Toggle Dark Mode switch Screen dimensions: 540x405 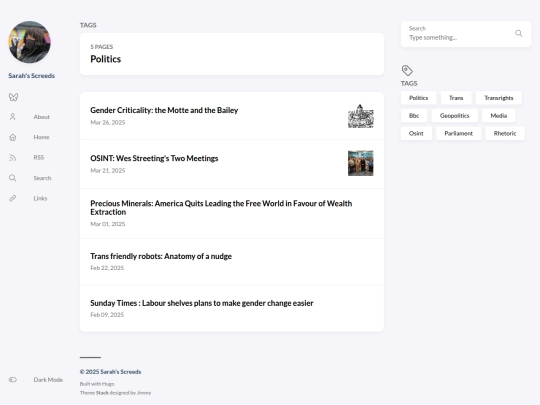click(13, 380)
